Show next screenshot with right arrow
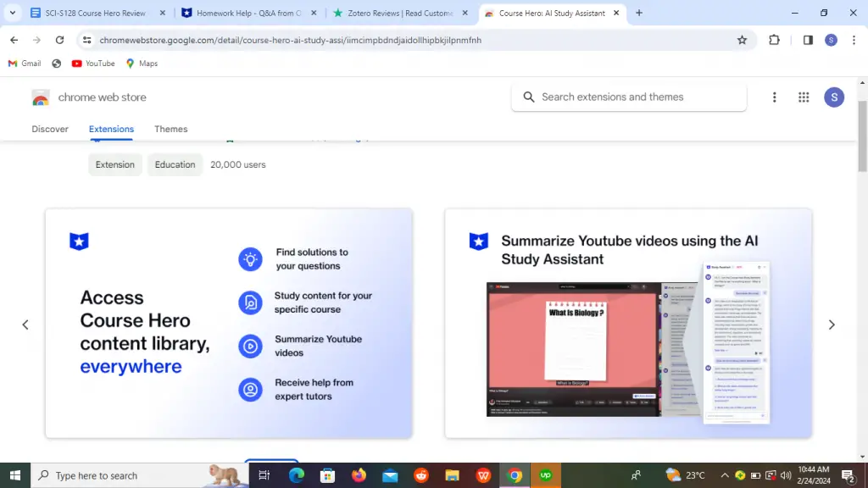Viewport: 868px width, 488px height. tap(831, 324)
